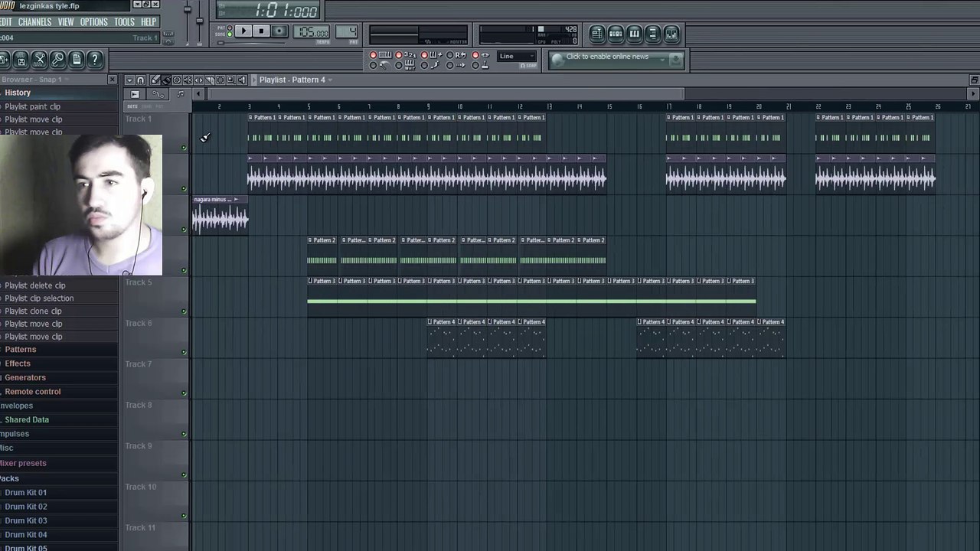
Task: Expand the Effects folder in browser
Action: 18,364
